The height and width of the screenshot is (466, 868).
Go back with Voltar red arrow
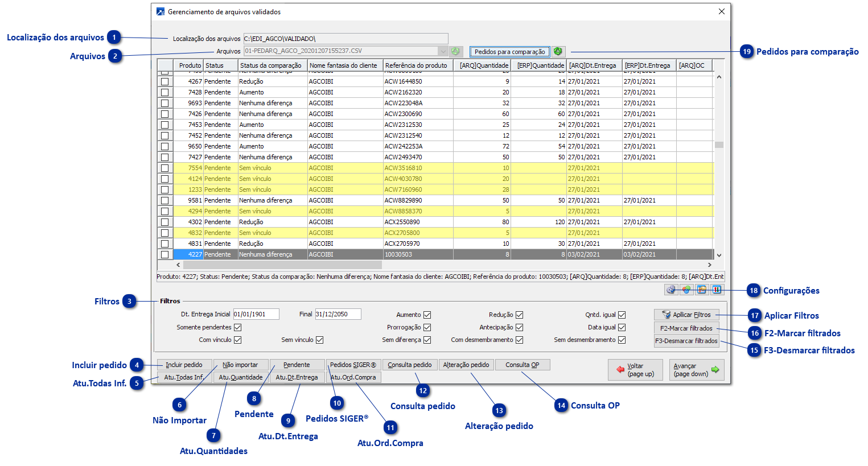(x=635, y=370)
